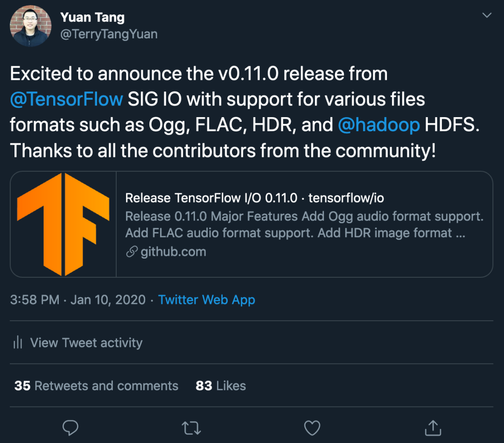Screen dimensions: 504x443
Task: Open Yuan Tang's profile picture
Action: coord(30,26)
